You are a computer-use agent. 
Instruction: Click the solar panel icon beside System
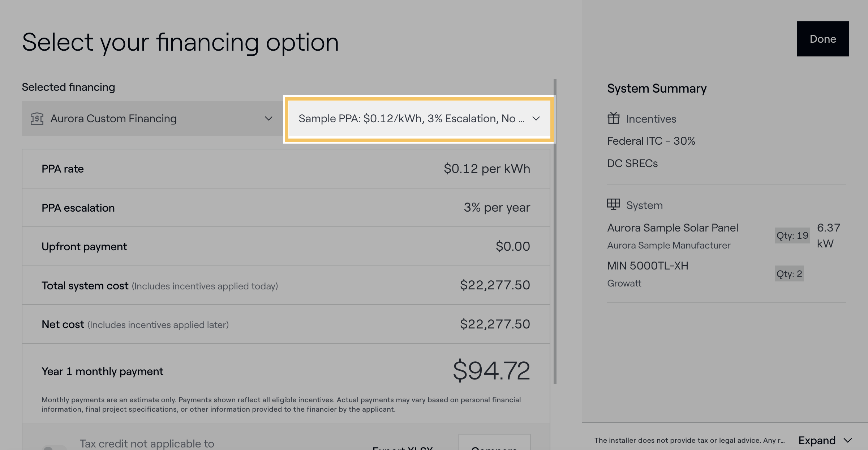613,204
